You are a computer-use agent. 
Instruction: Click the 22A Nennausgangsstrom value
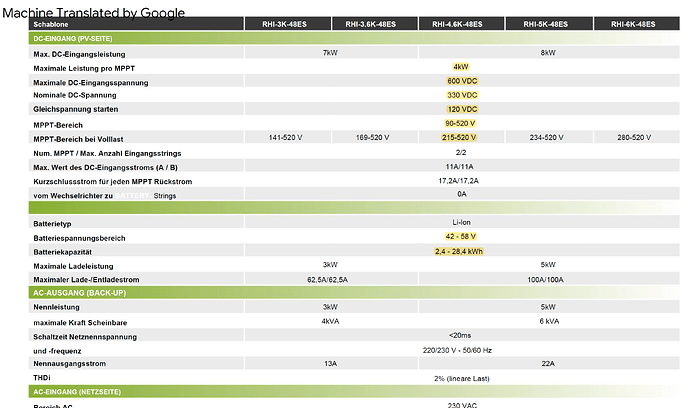pyautogui.click(x=548, y=364)
